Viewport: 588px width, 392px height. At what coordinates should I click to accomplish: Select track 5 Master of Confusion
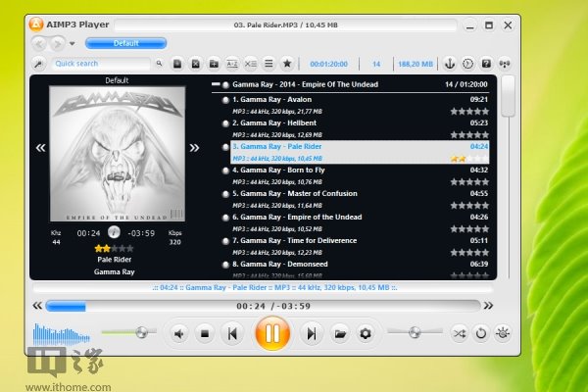(294, 193)
